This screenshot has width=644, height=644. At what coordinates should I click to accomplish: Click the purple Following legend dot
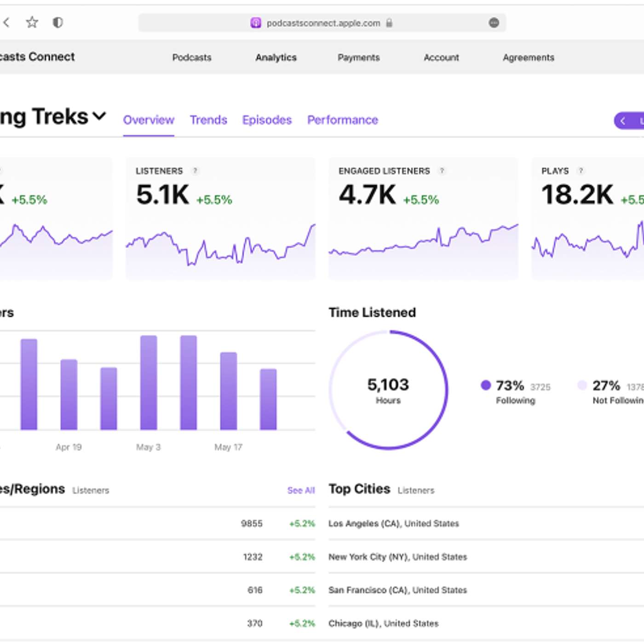pos(485,385)
